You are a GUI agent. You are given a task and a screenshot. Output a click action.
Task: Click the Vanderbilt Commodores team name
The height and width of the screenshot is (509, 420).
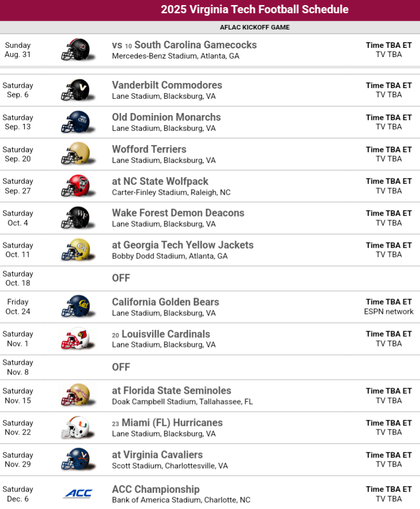coord(167,85)
